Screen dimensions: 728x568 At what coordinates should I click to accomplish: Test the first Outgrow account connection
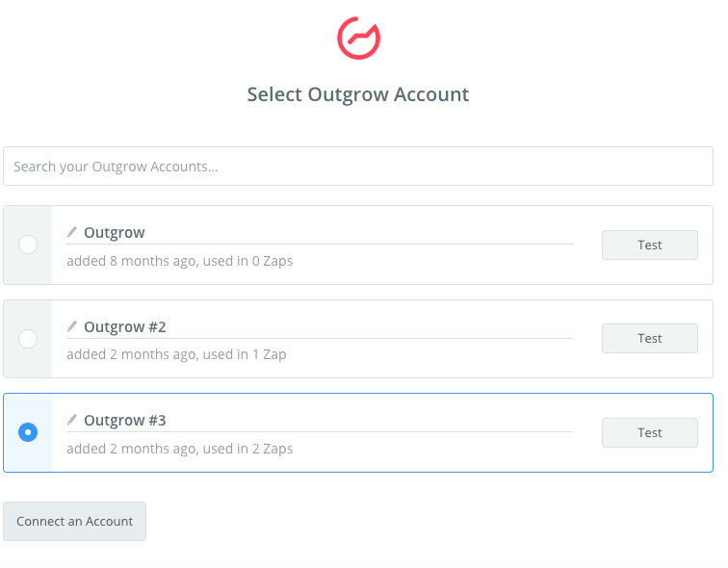coord(649,245)
